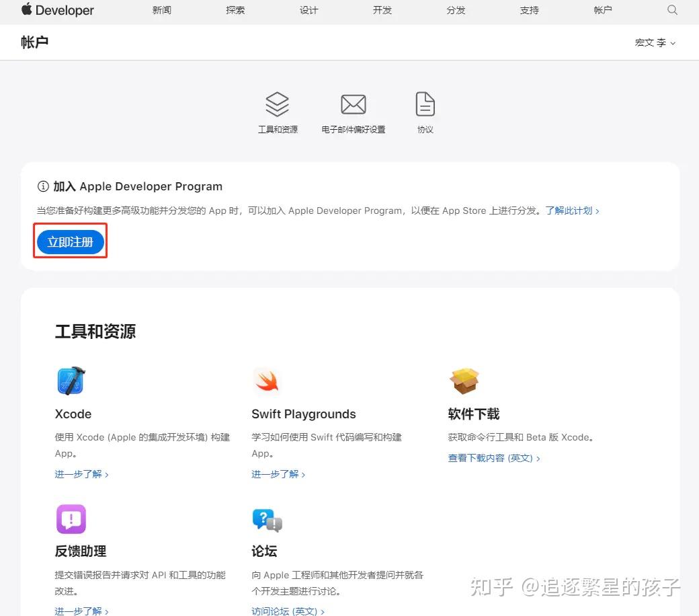Expand the 宏文 李 account dropdown
The width and height of the screenshot is (699, 616).
pos(655,42)
